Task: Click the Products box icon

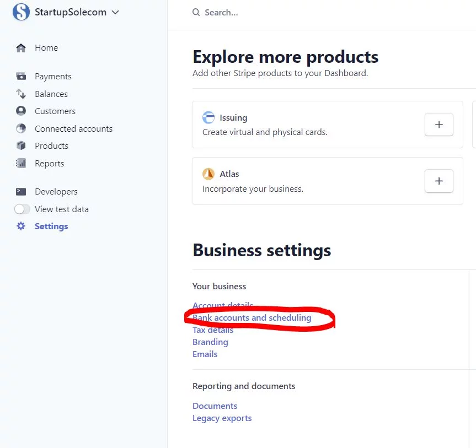Action: [21, 146]
